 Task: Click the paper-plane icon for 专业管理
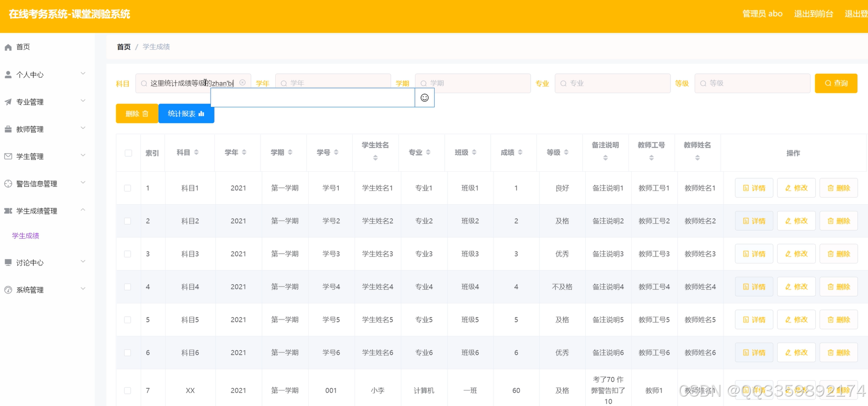8,102
